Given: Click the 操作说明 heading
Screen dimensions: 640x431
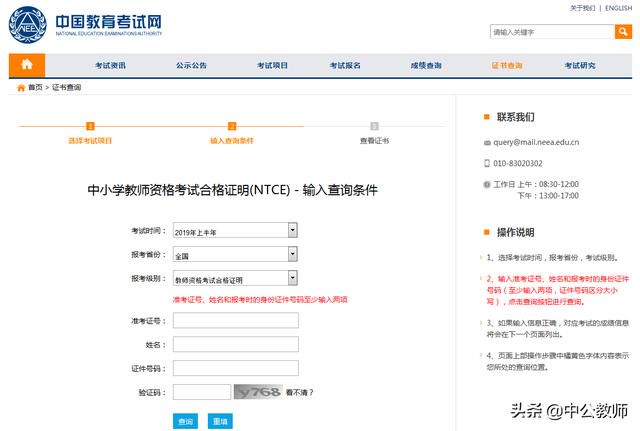Looking at the screenshot, I should click(515, 233).
